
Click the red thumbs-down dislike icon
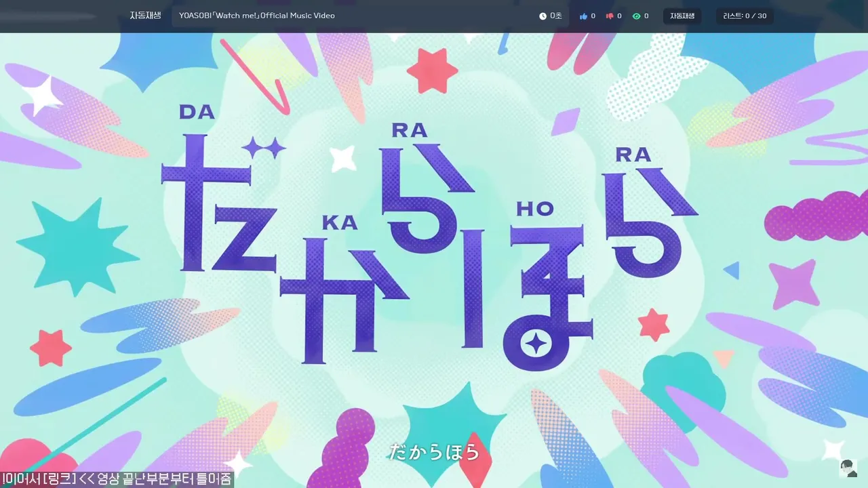click(610, 16)
